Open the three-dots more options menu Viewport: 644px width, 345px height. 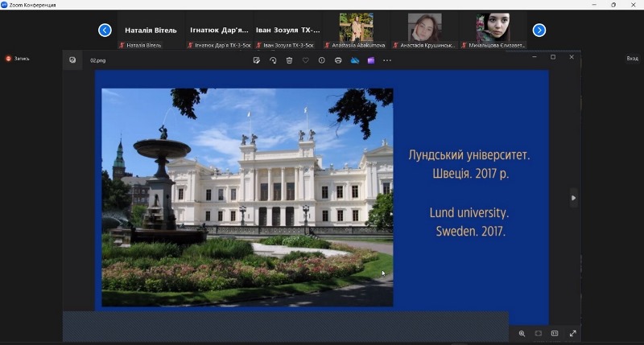[x=387, y=60]
